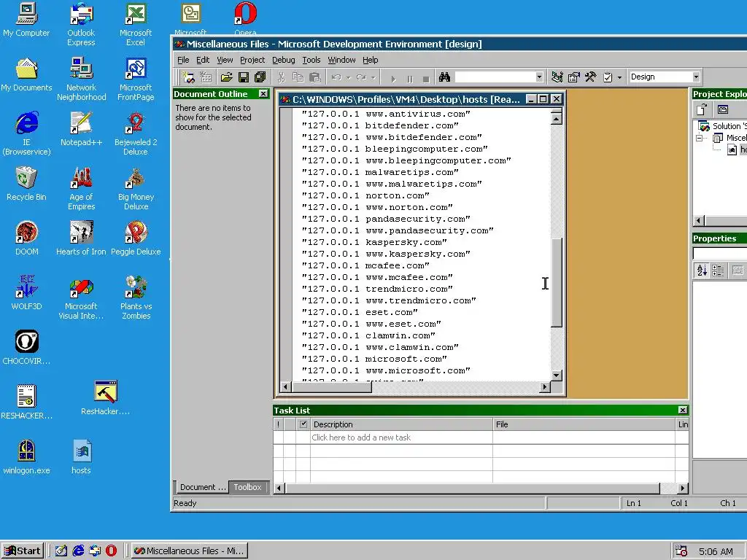Image resolution: width=747 pixels, height=560 pixels.
Task: Click the Internet Explorer quick launch taskbar icon
Action: (x=77, y=551)
